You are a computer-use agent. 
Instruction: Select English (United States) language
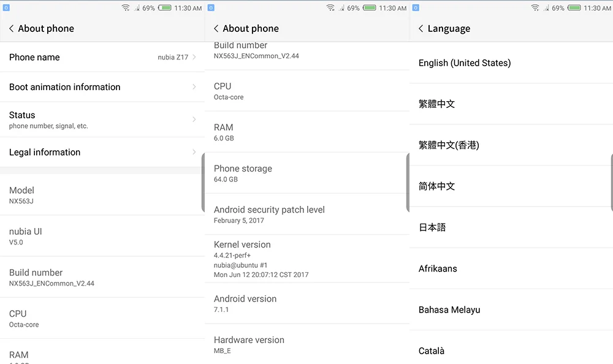tap(511, 63)
